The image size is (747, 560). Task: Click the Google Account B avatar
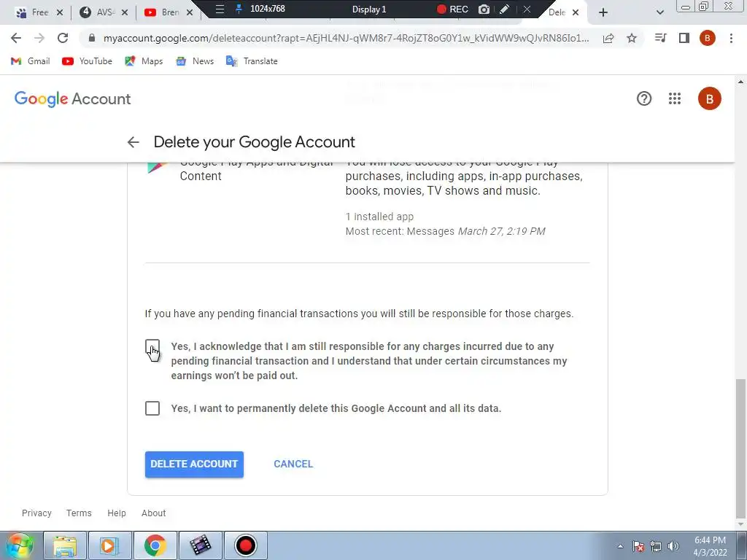point(709,98)
